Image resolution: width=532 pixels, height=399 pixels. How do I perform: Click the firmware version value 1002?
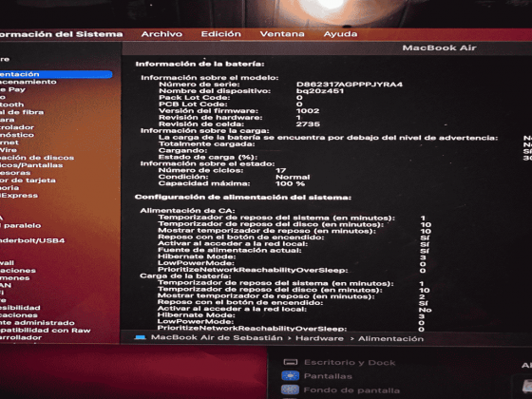pos(308,111)
